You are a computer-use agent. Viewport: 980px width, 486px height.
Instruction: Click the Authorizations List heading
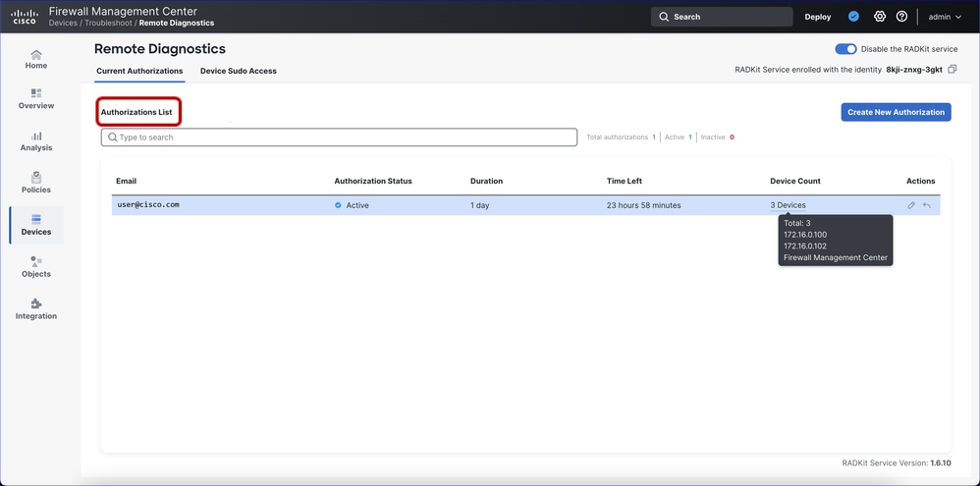(x=136, y=113)
